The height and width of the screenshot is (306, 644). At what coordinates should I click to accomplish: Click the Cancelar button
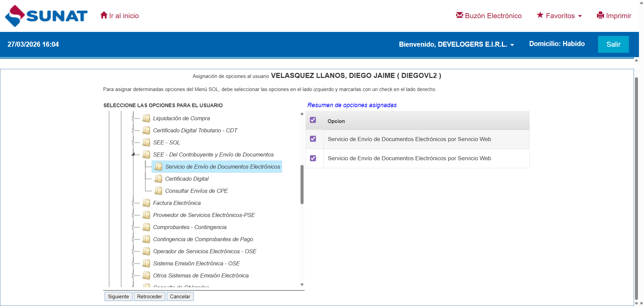(180, 297)
